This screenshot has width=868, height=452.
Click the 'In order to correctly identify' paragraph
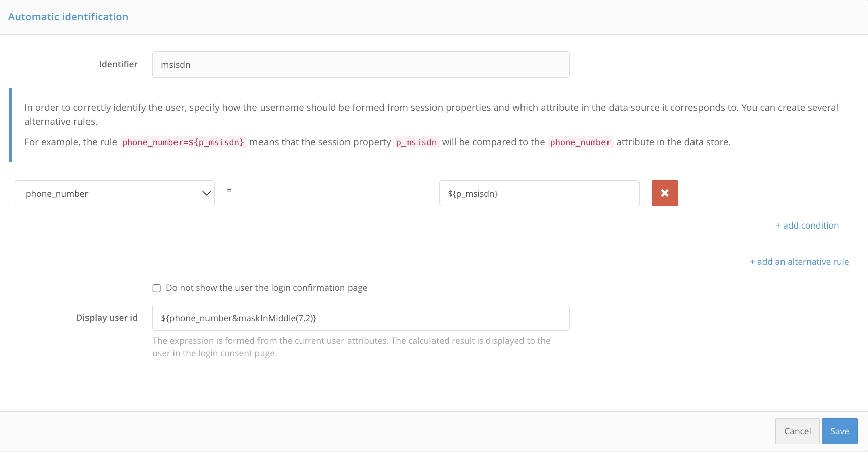(431, 114)
